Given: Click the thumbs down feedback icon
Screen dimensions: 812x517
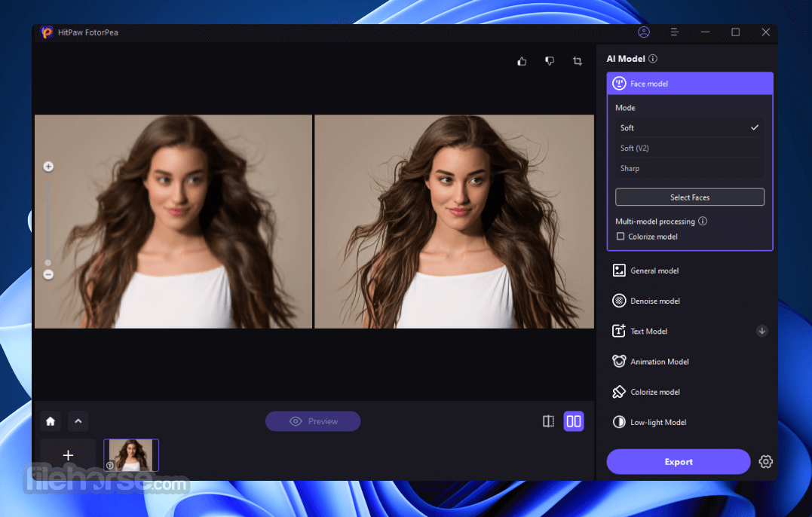Looking at the screenshot, I should point(550,61).
